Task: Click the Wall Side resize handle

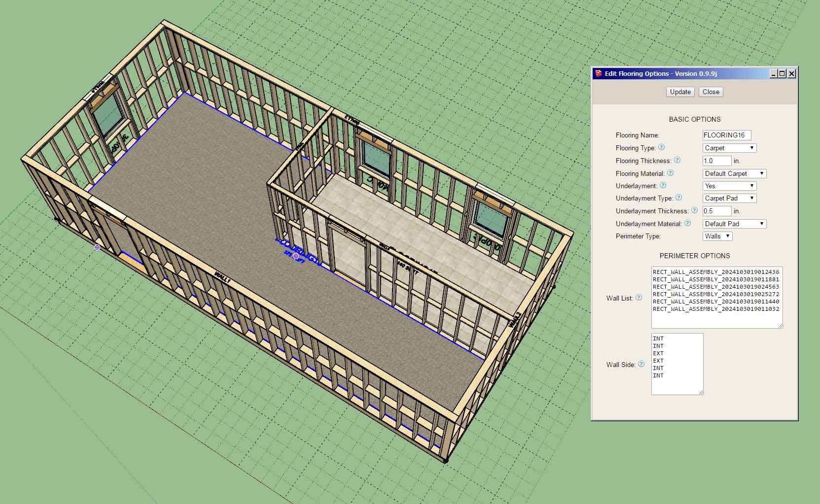Action: (x=701, y=392)
